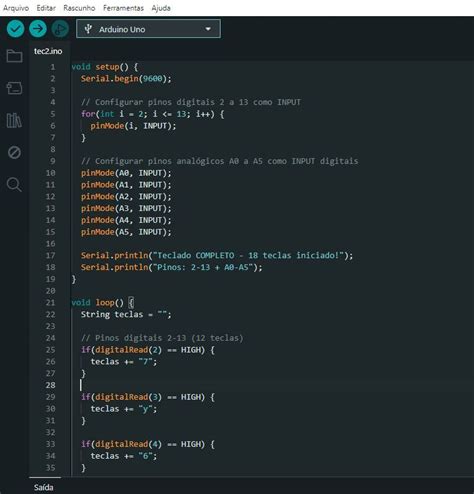
Task: Open the Debug sidebar icon
Action: pyautogui.click(x=14, y=152)
